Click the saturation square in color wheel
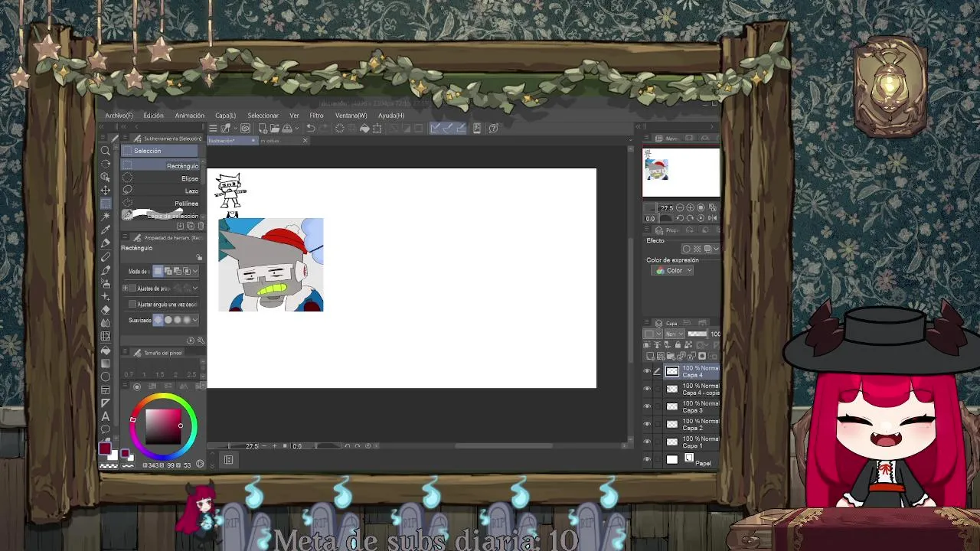The width and height of the screenshot is (980, 551). click(163, 426)
